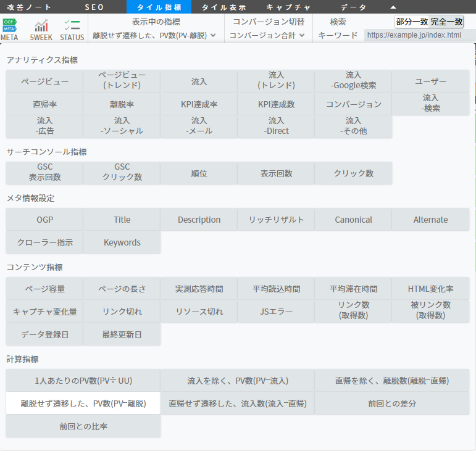Switch to the SEO tab

(94, 7)
